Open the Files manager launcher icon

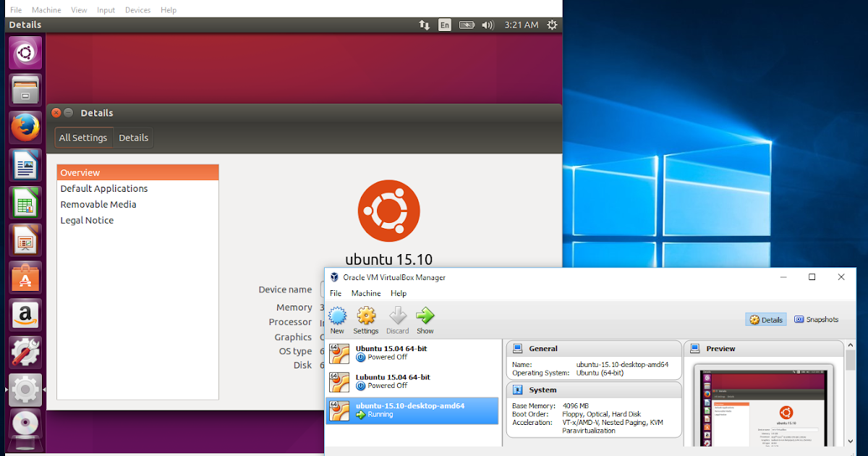click(25, 90)
